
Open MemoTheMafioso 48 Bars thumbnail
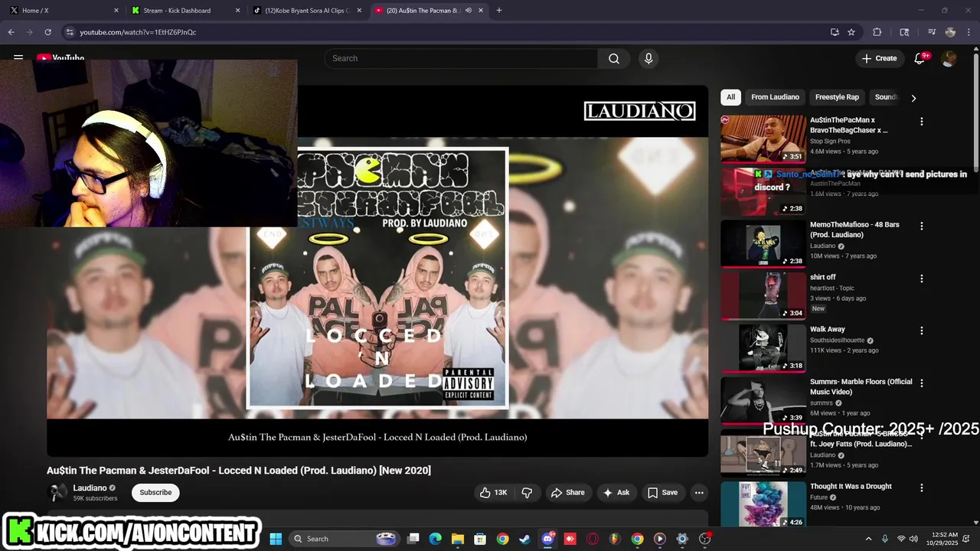coord(763,243)
